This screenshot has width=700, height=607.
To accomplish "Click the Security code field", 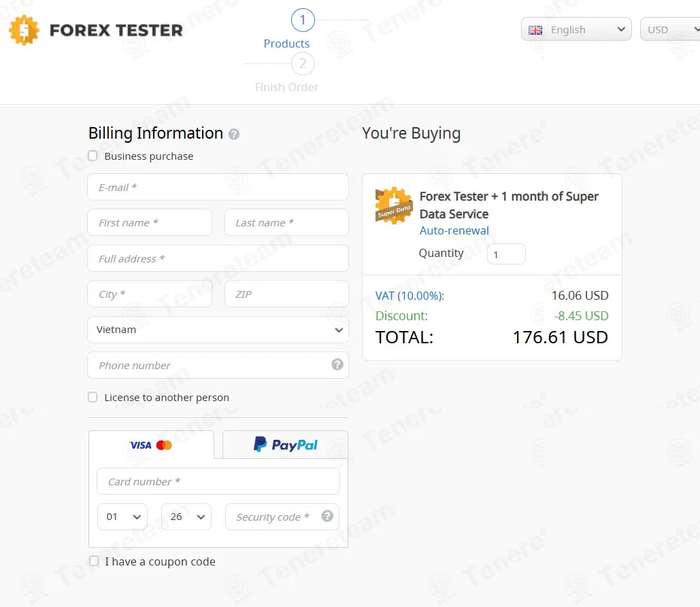I will (x=282, y=517).
